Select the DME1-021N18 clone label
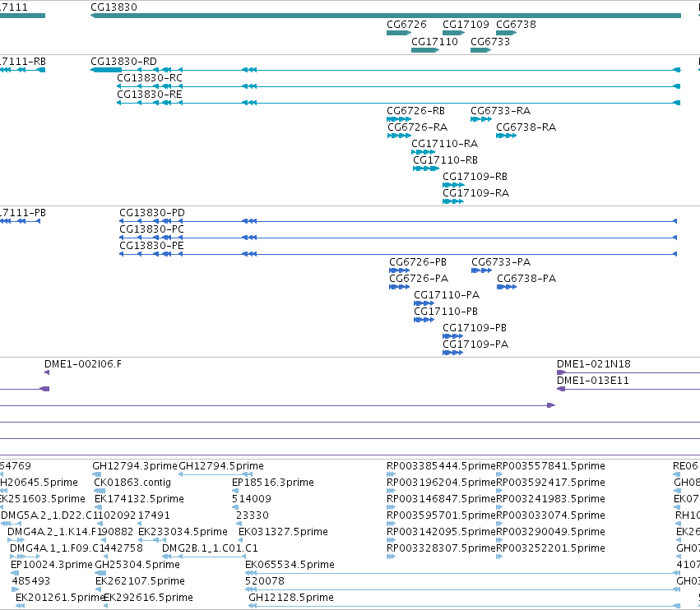Image resolution: width=700 pixels, height=610 pixels. (x=594, y=364)
